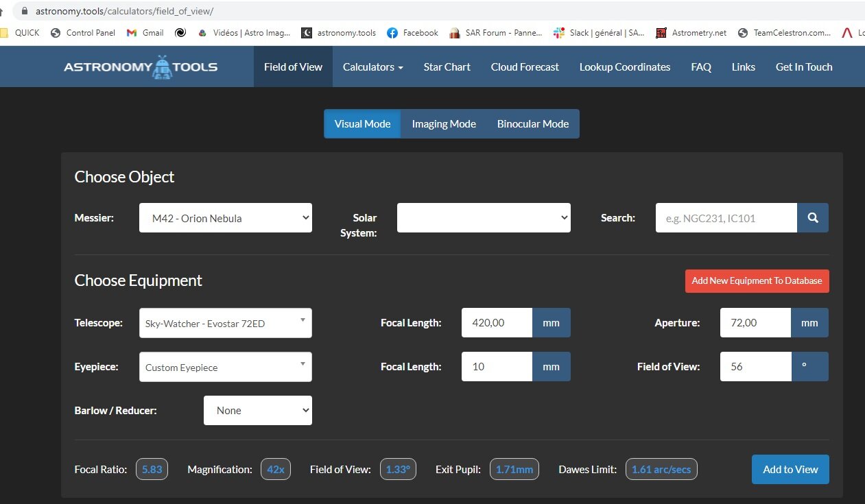
Task: Click the Field of View result 1.33°
Action: 398,469
